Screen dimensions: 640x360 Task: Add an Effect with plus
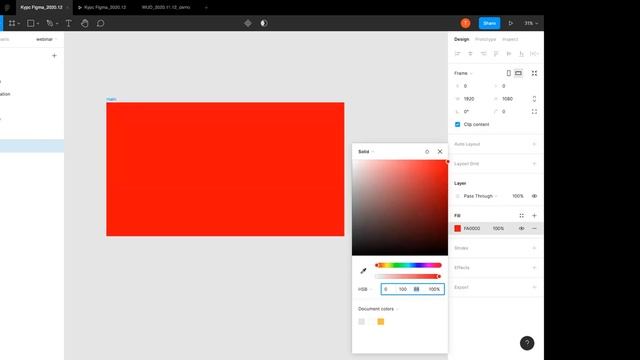point(534,268)
